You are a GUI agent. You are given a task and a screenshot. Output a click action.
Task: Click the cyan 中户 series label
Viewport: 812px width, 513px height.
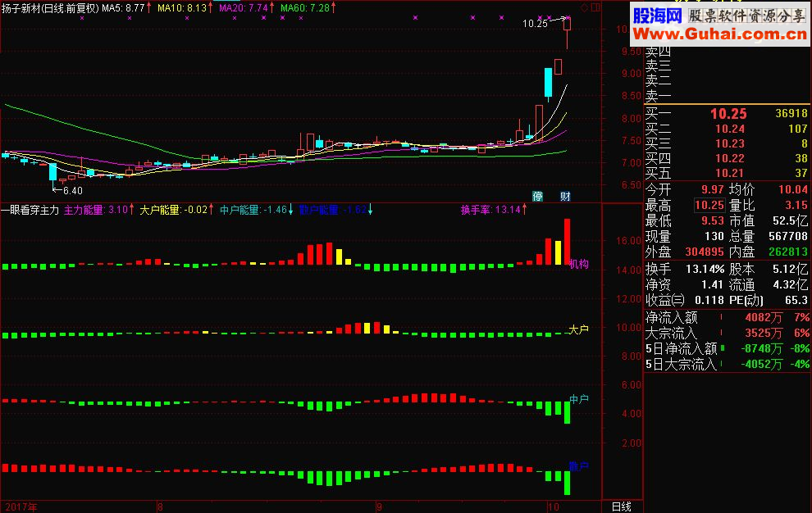[x=579, y=399]
